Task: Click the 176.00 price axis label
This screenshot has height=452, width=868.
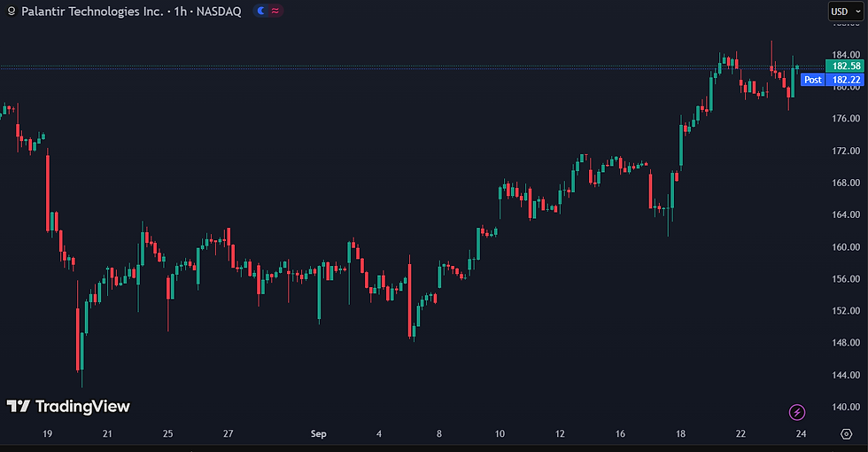Action: tap(846, 119)
